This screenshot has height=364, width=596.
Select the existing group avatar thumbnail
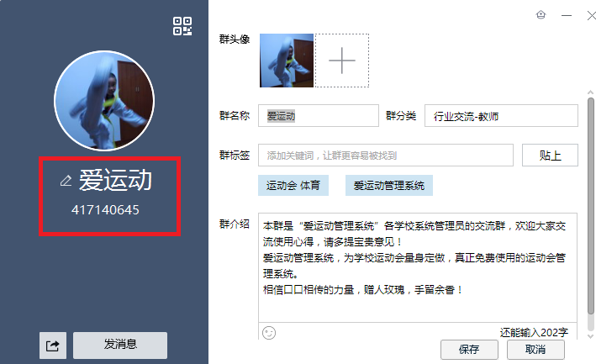coord(287,61)
